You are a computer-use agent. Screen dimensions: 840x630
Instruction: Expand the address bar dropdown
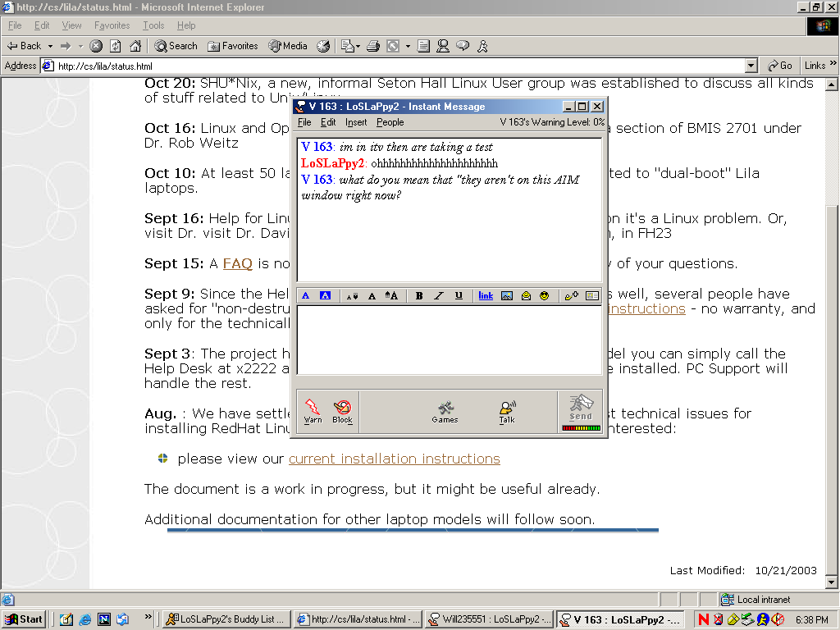(751, 66)
